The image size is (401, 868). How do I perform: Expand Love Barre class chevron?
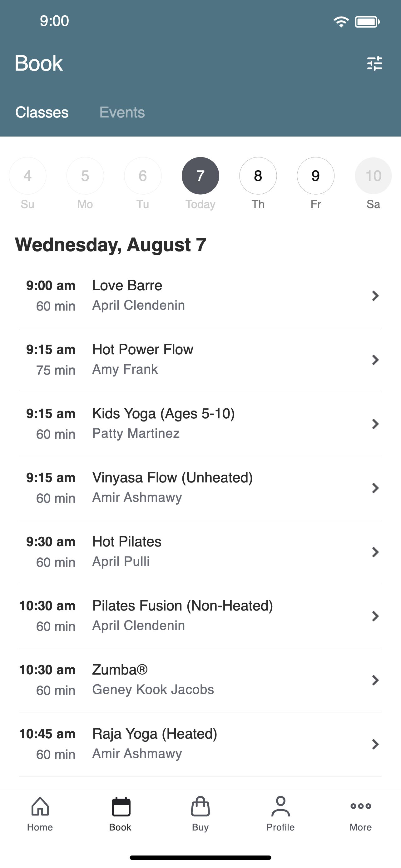click(x=375, y=296)
